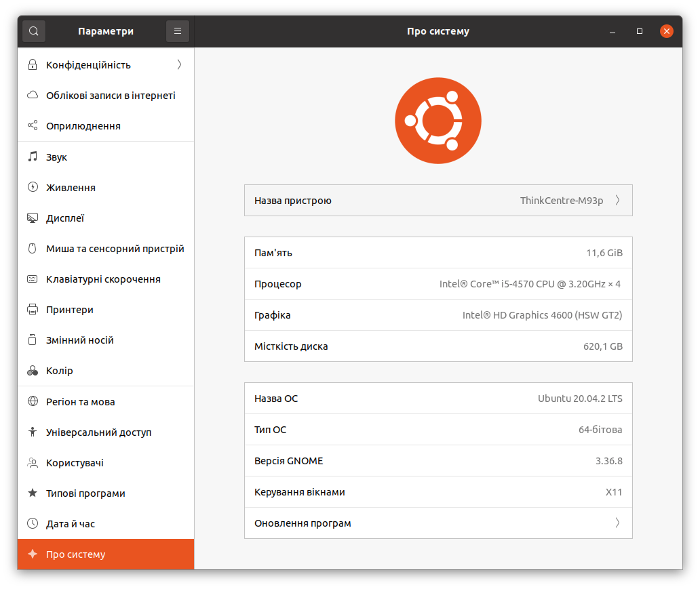Image resolution: width=700 pixels, height=589 pixels.
Task: Click the search magnifier icon in Settings
Action: click(x=33, y=31)
